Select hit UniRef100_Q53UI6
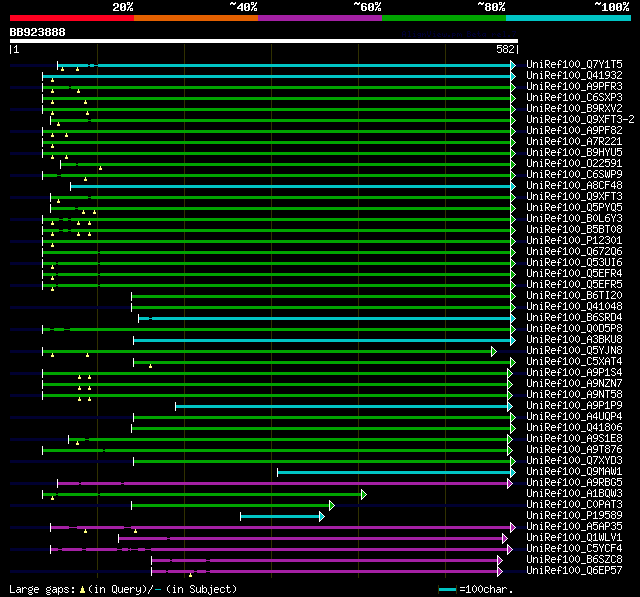 pyautogui.click(x=574, y=263)
